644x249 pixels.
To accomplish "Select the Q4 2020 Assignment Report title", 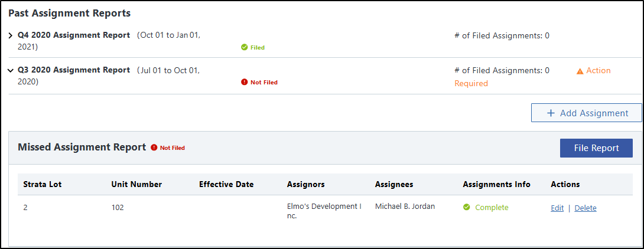I will 74,35.
